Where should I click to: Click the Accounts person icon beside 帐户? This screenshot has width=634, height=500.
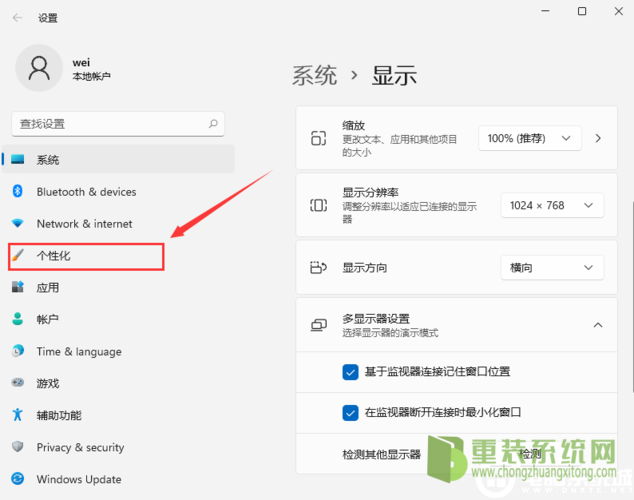pyautogui.click(x=18, y=319)
